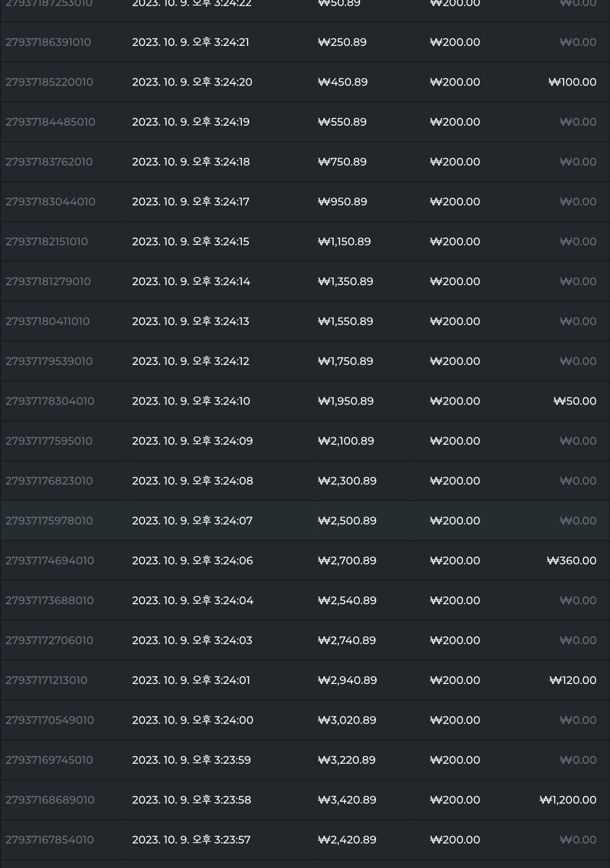Click the ₩50.00 payout amount
The image size is (610, 868).
point(575,401)
